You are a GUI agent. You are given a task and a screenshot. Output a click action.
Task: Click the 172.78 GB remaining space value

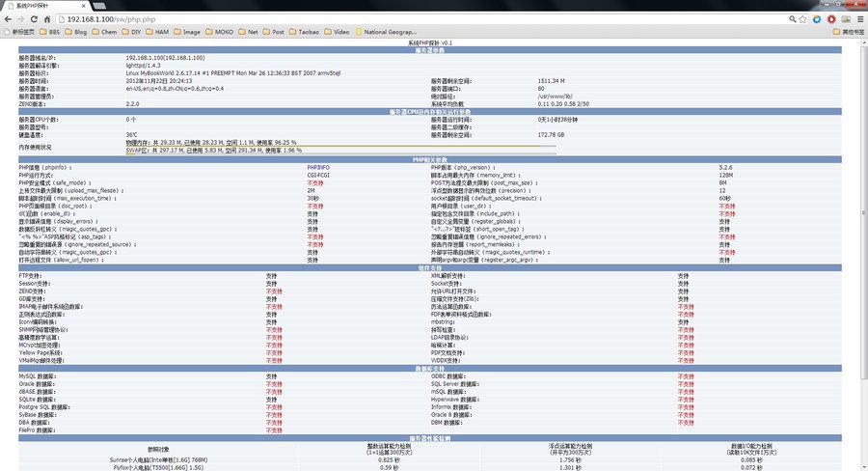(x=551, y=135)
